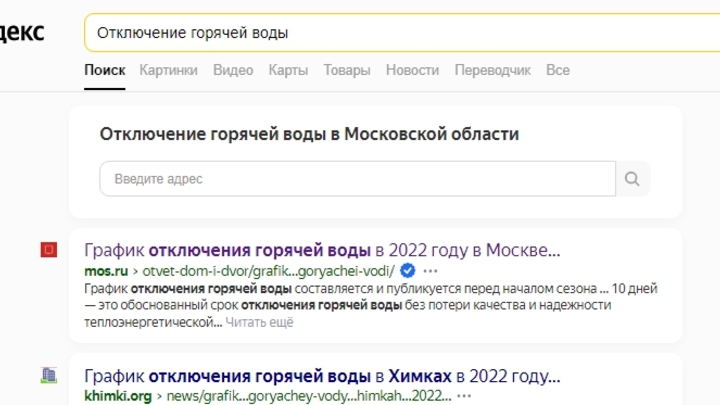Click the address search magnifier button
This screenshot has width=720, height=405.
(632, 179)
